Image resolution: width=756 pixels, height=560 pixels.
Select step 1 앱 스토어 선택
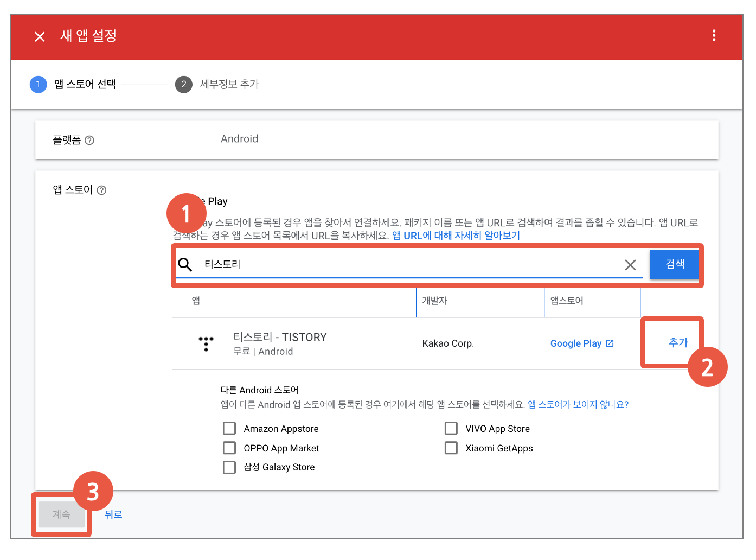click(x=73, y=84)
